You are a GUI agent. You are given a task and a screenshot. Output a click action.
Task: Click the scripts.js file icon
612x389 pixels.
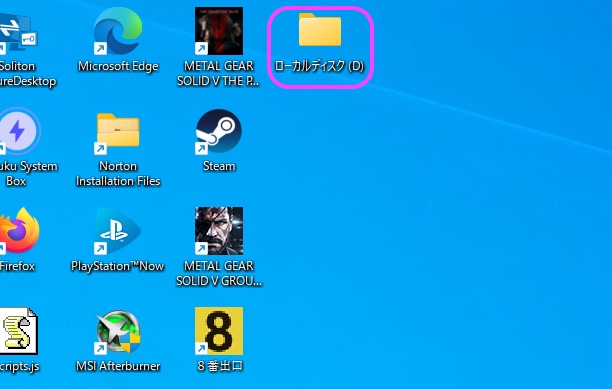click(18, 331)
